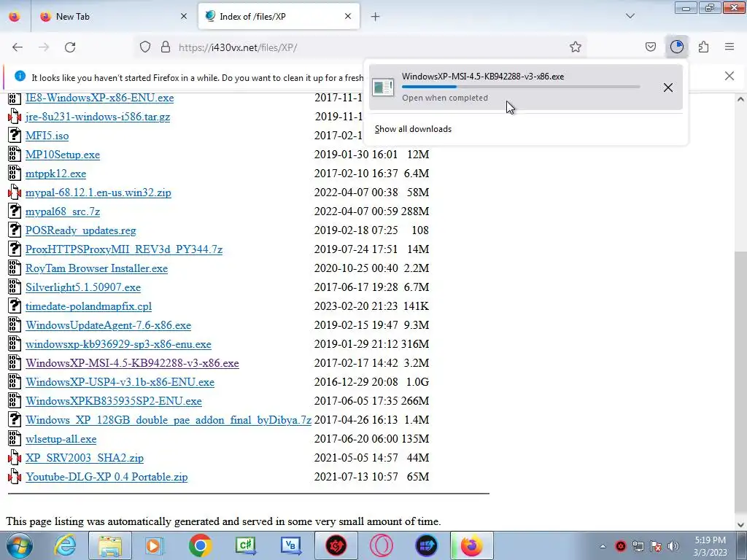Download mypal-68.12.1.en-us.win32.zip
This screenshot has height=560, width=747.
point(98,192)
